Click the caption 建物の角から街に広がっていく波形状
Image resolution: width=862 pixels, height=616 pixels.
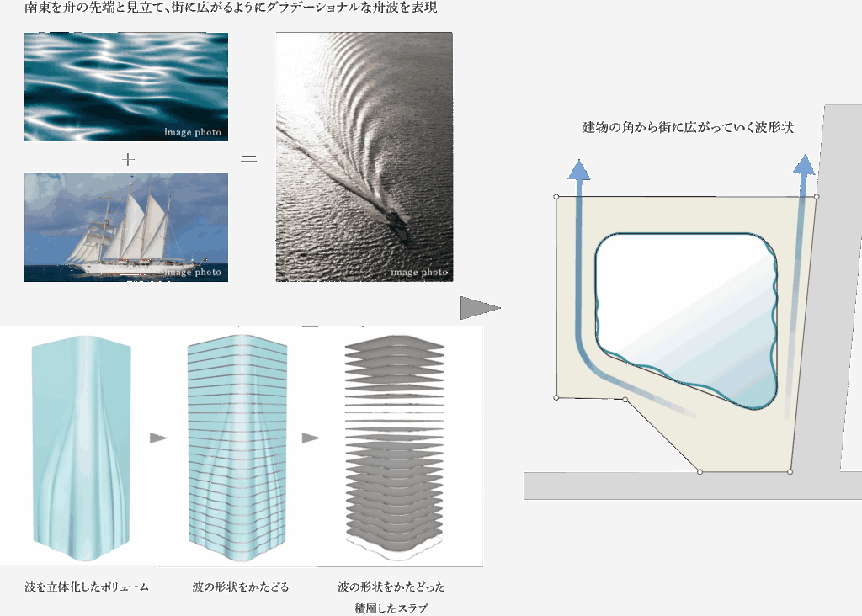click(688, 127)
